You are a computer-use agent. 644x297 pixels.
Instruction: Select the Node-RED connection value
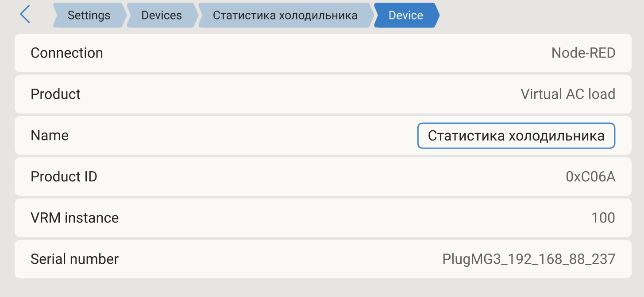[583, 53]
